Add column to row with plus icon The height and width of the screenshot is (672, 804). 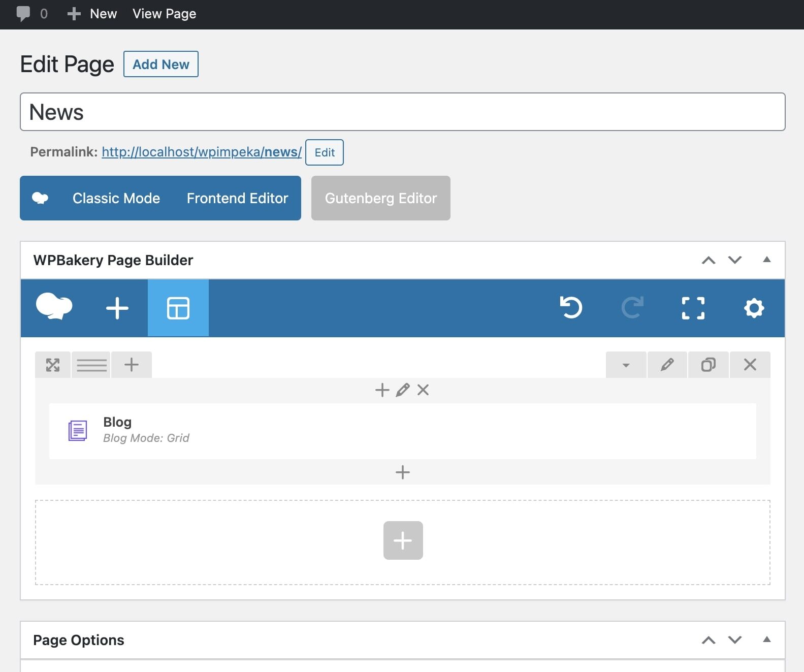tap(132, 365)
